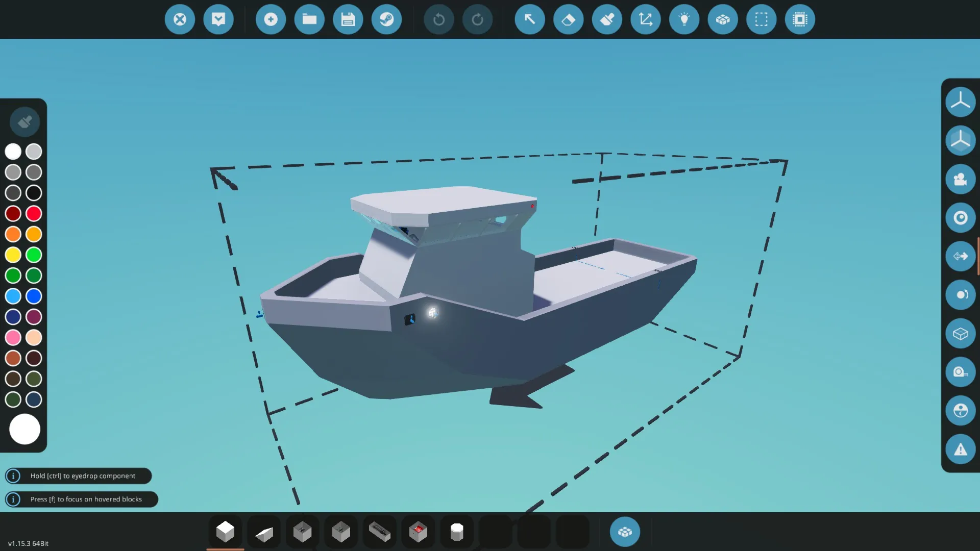Expand the menu with the down-chevron button
The width and height of the screenshot is (980, 551).
(218, 19)
